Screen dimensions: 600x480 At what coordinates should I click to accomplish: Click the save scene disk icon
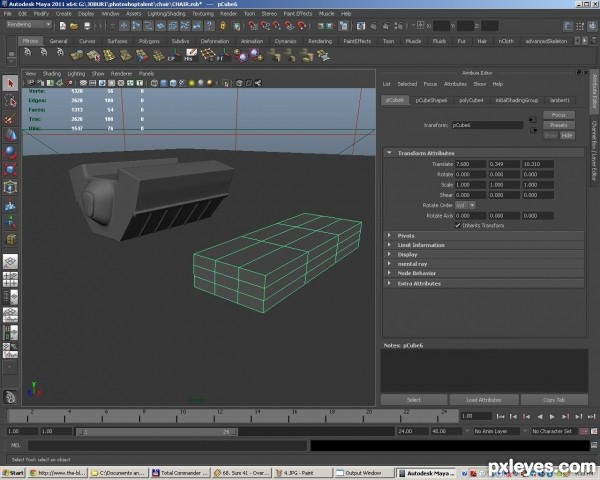[x=87, y=26]
